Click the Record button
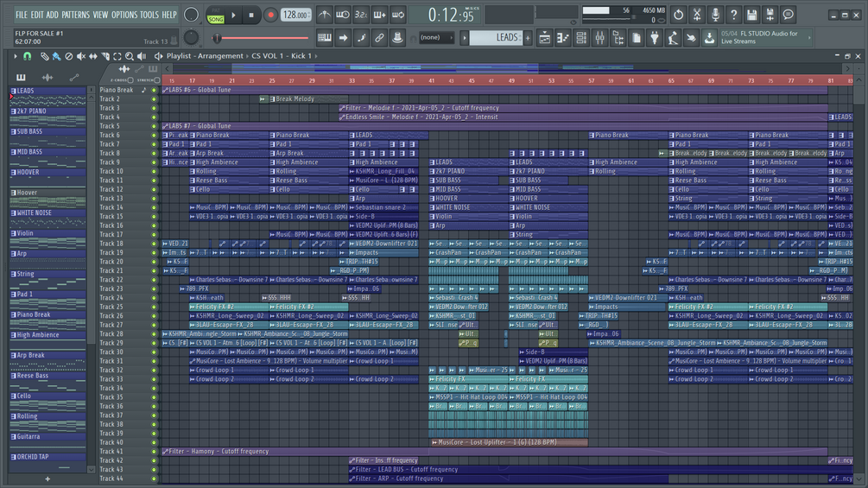 [x=270, y=16]
